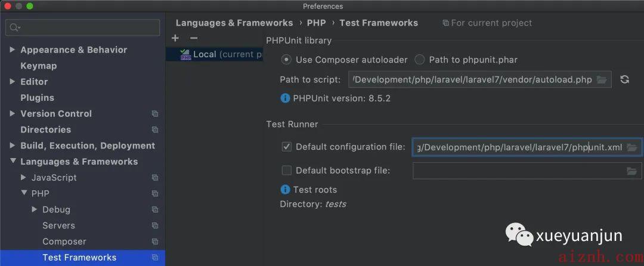Image resolution: width=644 pixels, height=266 pixels.
Task: Expand Build, Execution, Deployment section
Action: click(x=13, y=146)
